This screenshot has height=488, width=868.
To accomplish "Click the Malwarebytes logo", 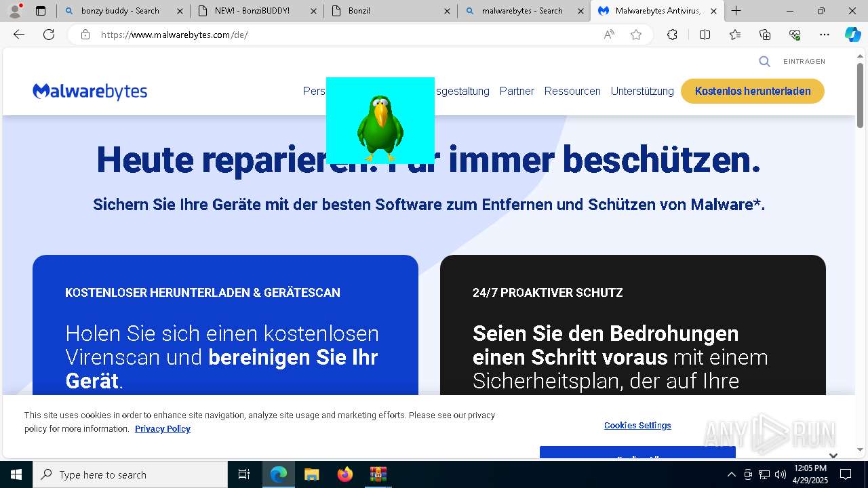I will click(x=90, y=91).
